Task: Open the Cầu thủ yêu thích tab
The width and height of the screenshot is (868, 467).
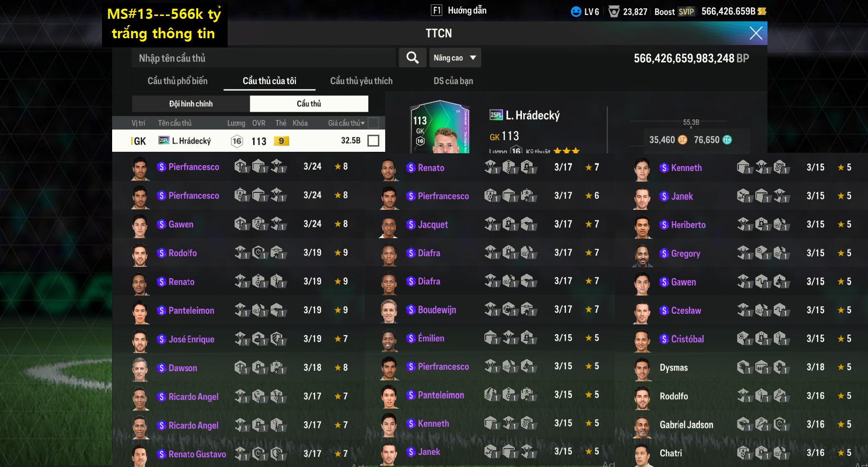Action: (361, 81)
